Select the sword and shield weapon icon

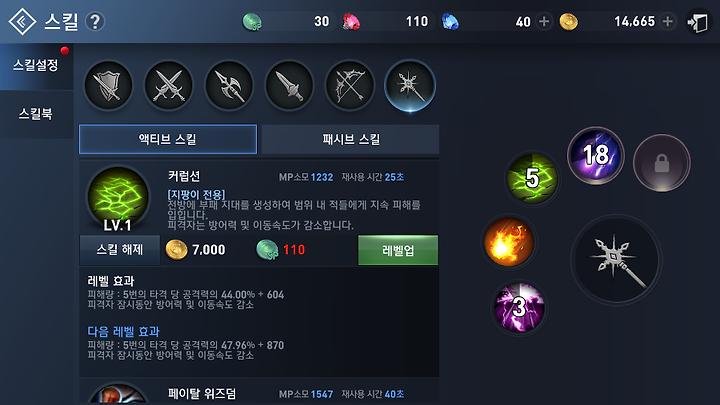(108, 86)
